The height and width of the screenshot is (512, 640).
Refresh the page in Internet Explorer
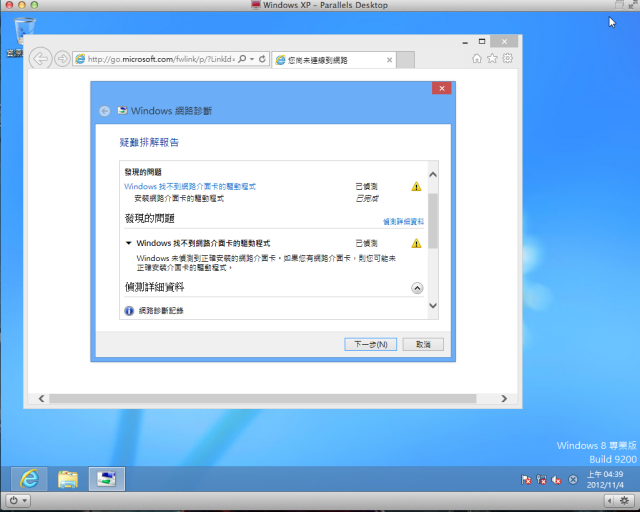[x=262, y=59]
